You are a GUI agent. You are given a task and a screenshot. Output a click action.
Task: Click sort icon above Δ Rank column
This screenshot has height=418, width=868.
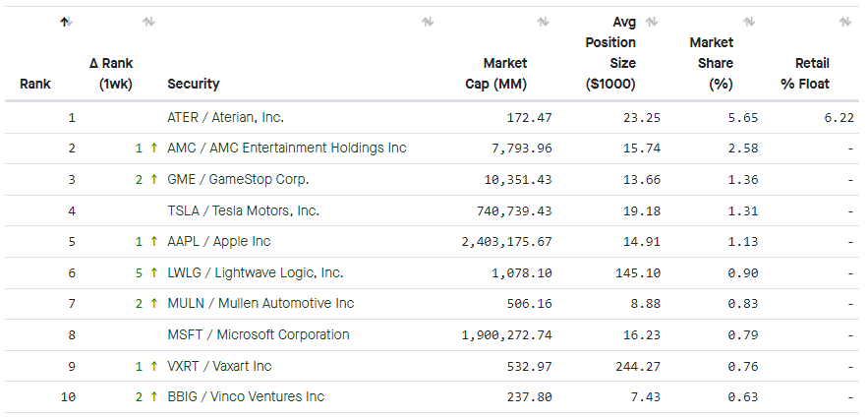148,22
